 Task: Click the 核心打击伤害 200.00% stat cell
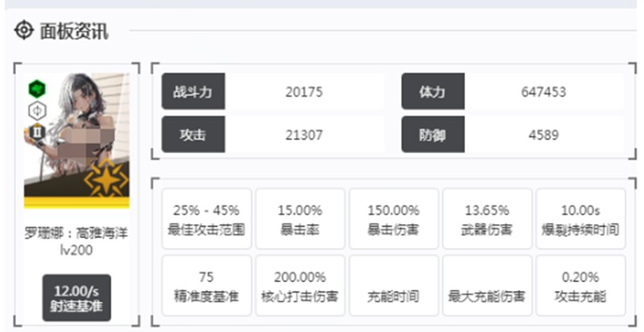pos(300,286)
